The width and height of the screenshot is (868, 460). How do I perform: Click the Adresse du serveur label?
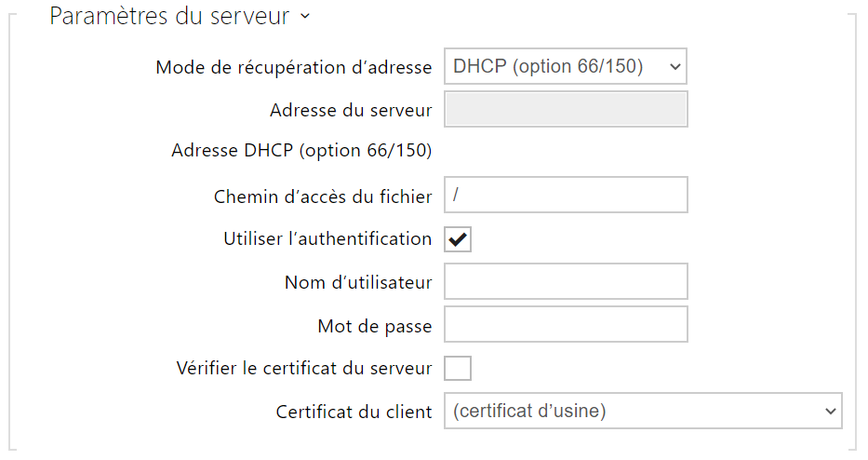tap(351, 110)
